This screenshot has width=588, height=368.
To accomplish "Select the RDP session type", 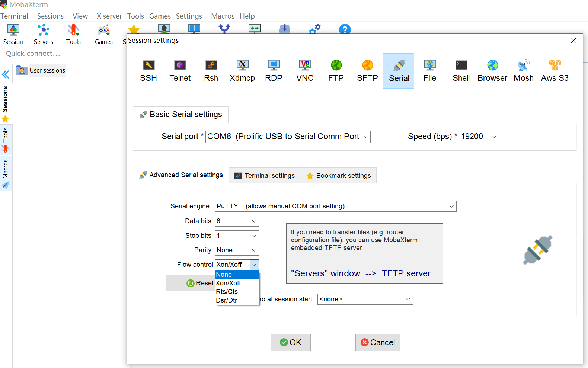I will pyautogui.click(x=274, y=71).
